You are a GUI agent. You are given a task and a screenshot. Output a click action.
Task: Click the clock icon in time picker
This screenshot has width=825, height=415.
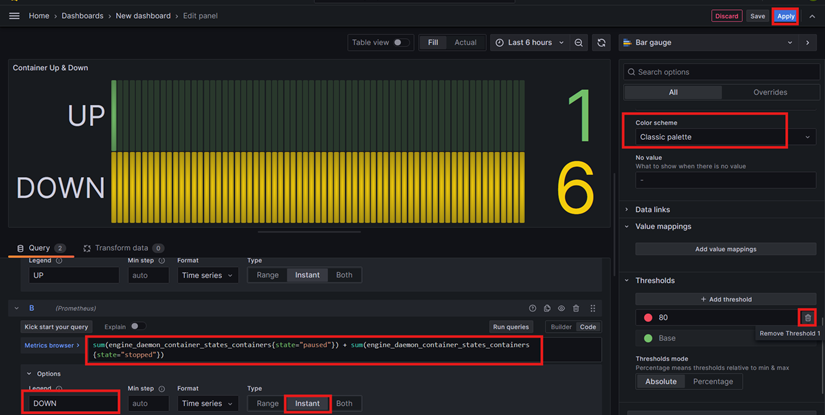[x=499, y=43]
